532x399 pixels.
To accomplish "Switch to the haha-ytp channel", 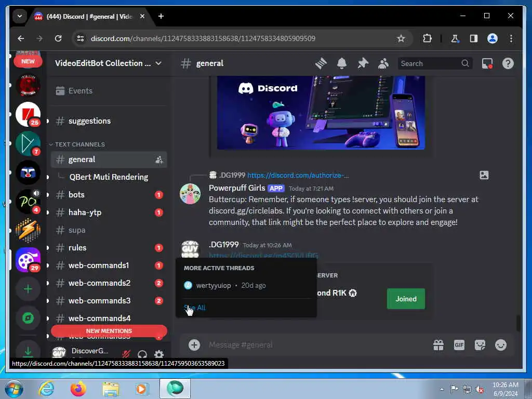I will (109, 212).
